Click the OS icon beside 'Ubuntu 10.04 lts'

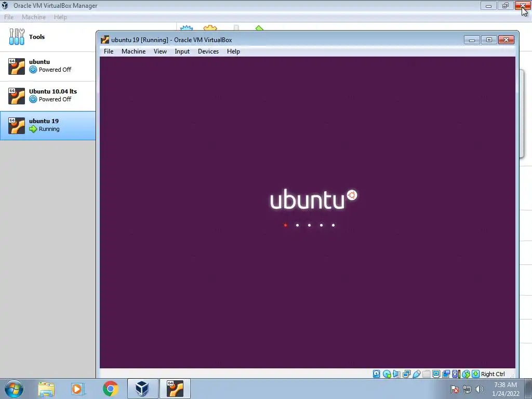(x=17, y=96)
